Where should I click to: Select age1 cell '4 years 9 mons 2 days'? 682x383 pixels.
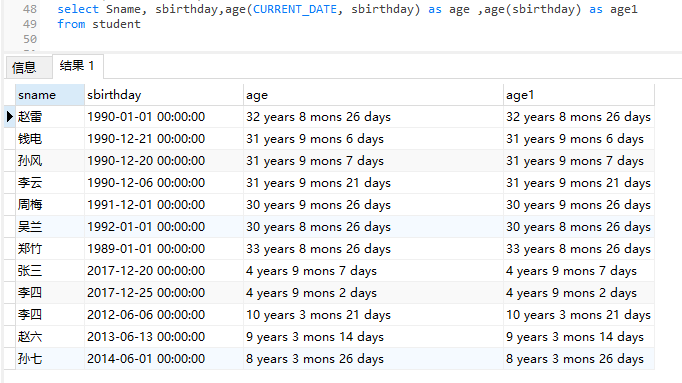[578, 293]
